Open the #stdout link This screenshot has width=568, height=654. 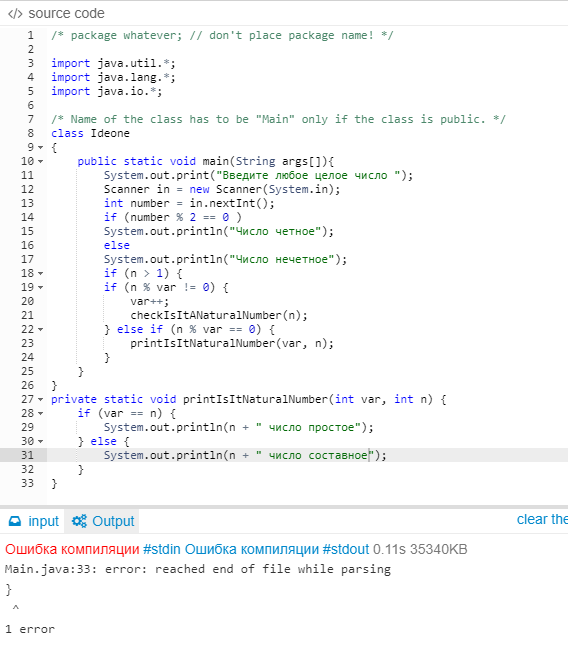click(346, 549)
